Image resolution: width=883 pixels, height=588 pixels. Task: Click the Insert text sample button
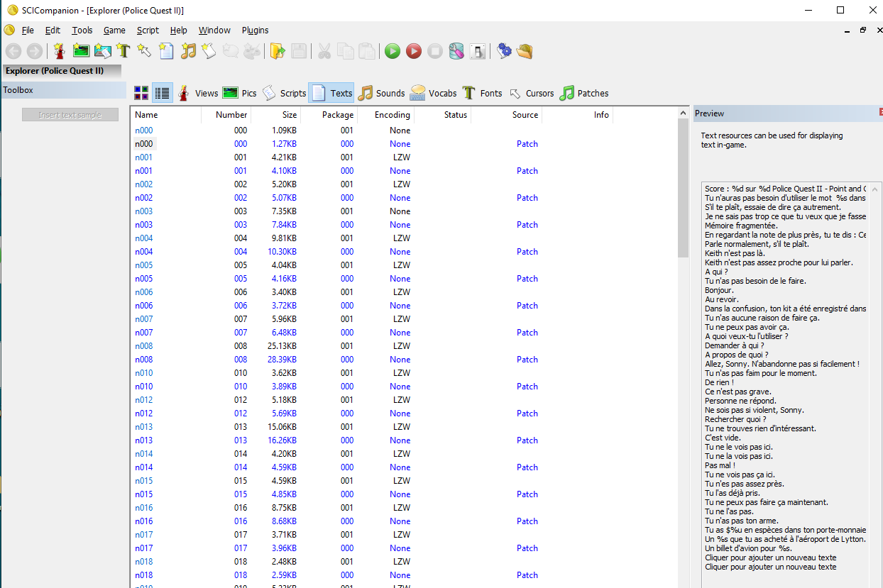coord(70,115)
